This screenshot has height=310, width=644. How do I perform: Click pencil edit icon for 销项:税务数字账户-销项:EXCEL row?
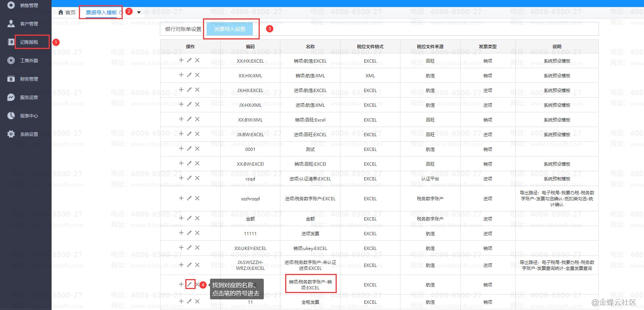click(189, 284)
